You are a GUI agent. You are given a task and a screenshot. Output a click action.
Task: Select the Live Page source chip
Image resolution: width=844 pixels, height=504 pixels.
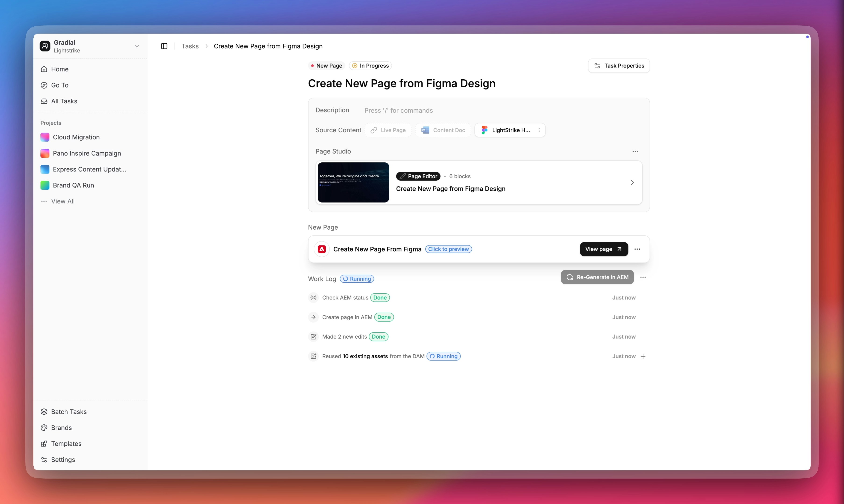(388, 130)
